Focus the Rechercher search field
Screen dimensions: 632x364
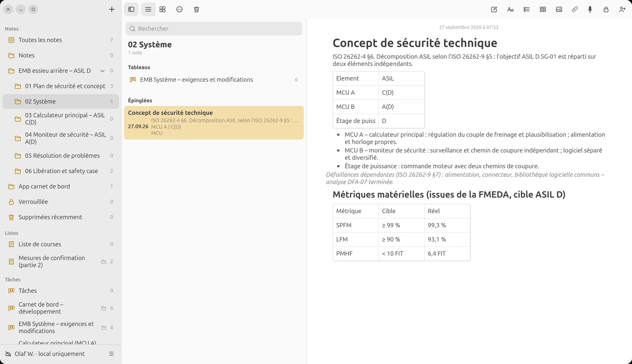tap(214, 29)
